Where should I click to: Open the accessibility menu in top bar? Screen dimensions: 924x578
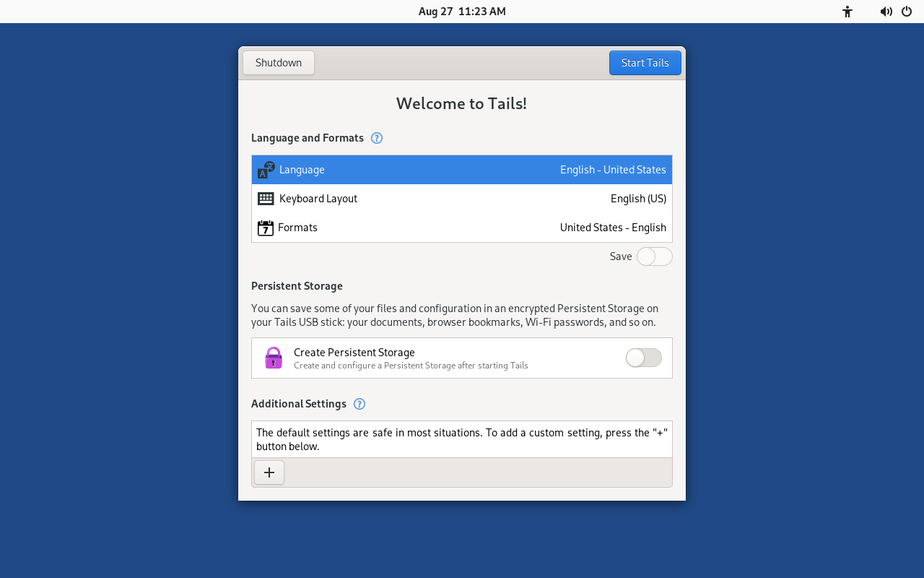[x=847, y=12]
